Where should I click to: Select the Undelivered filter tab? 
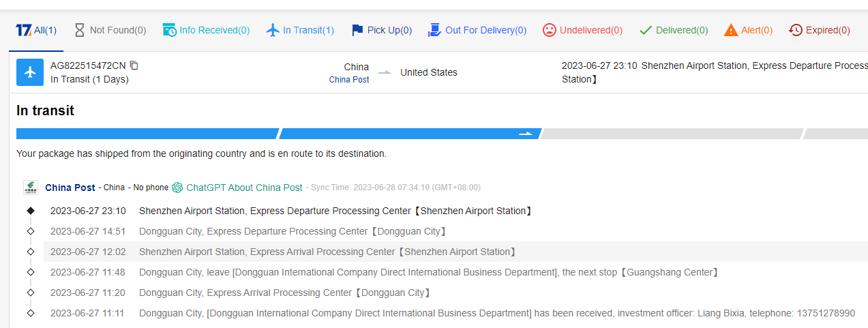582,30
